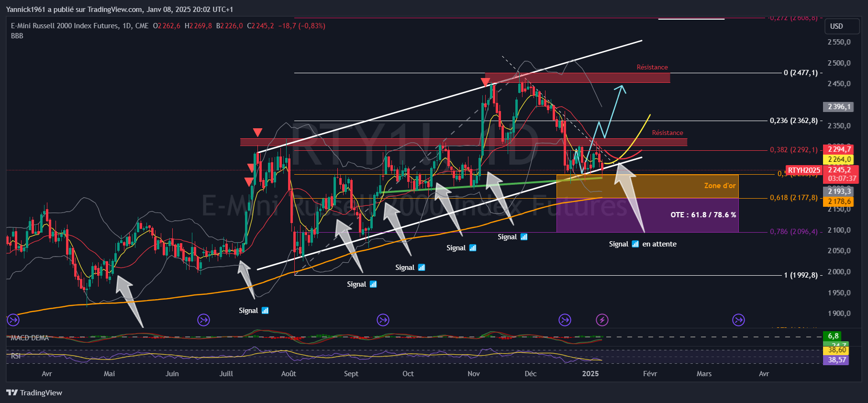This screenshot has width=868, height=403.
Task: Click the purple arrow icon between Sept and Oct
Action: coord(383,320)
